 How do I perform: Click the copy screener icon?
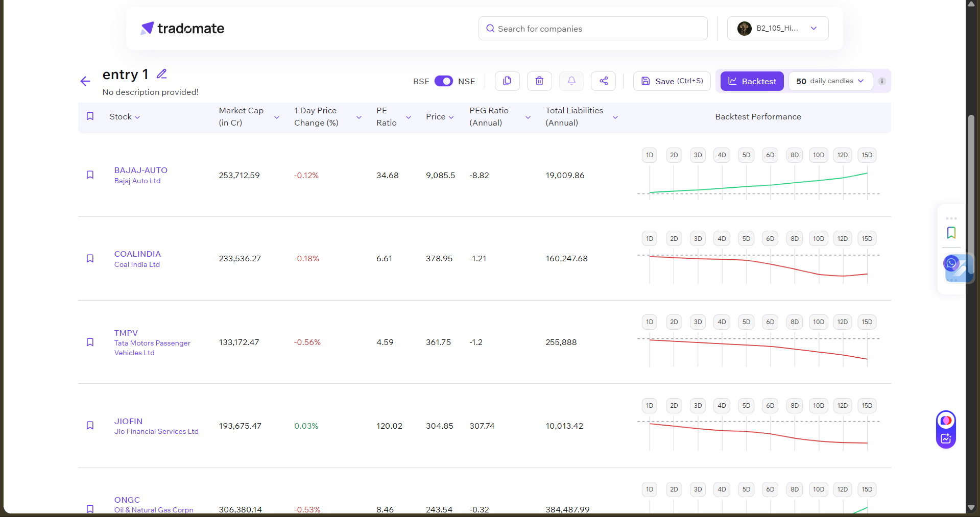click(x=507, y=81)
